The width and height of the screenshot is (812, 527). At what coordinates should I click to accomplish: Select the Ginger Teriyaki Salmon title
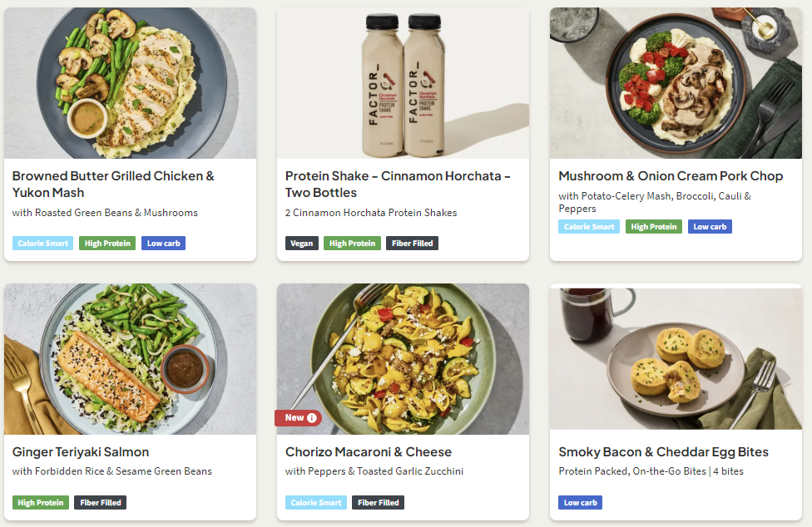click(x=81, y=452)
